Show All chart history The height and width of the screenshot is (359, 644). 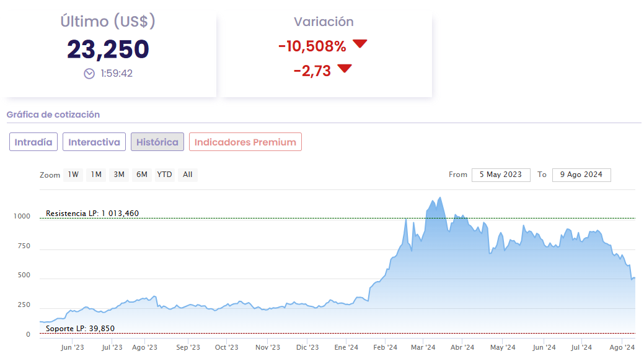[x=188, y=175]
